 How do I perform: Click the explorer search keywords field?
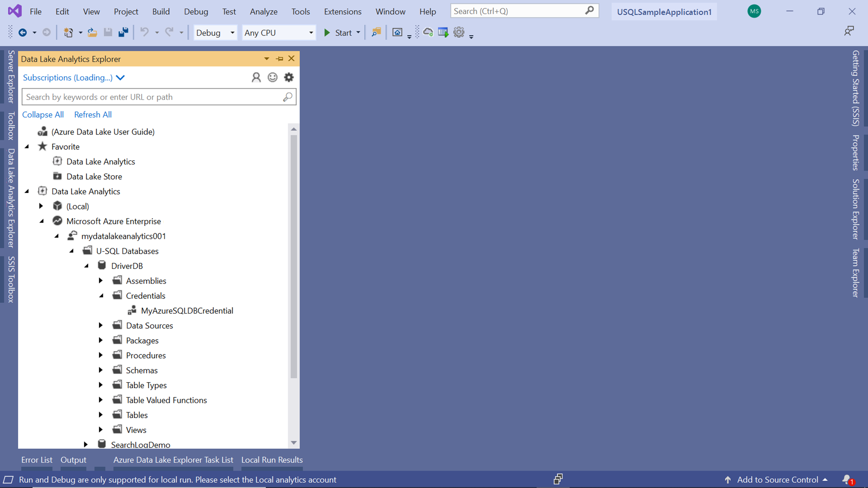coord(152,97)
